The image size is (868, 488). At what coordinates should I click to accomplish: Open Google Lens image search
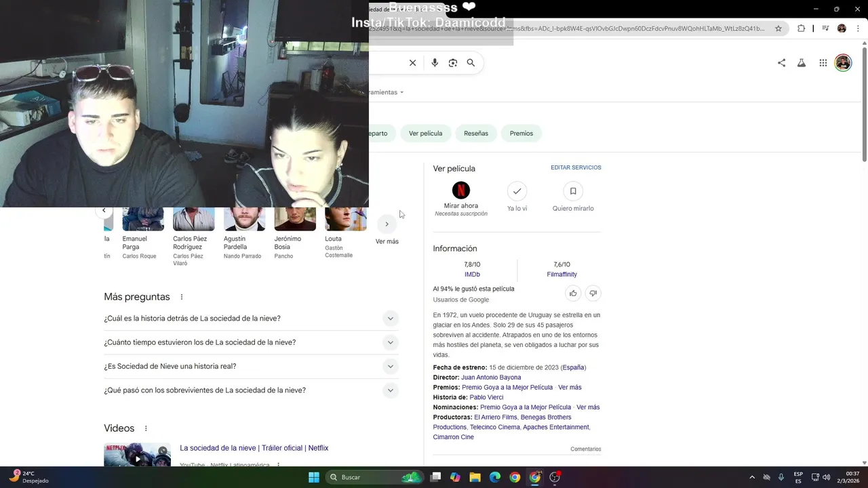[x=453, y=63]
